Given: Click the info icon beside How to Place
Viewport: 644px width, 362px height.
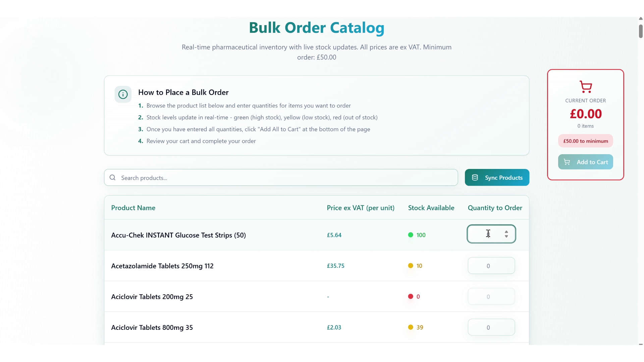Looking at the screenshot, I should pyautogui.click(x=123, y=95).
